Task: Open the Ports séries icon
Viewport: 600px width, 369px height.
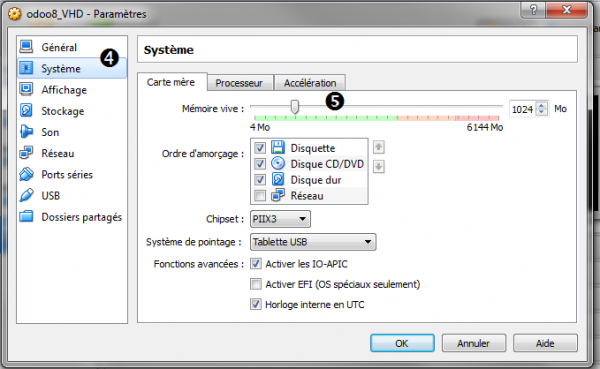Action: pos(26,174)
